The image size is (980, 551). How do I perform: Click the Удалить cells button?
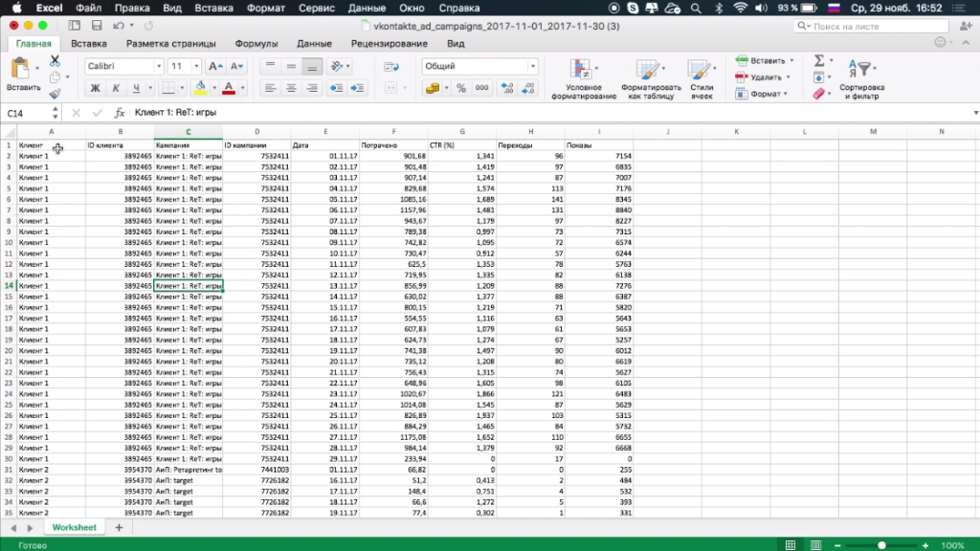coord(763,77)
